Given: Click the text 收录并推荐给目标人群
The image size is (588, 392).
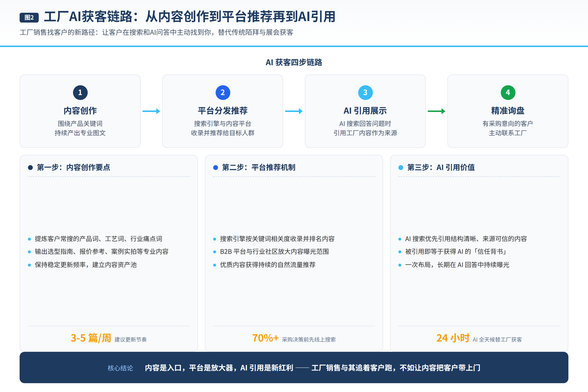Looking at the screenshot, I should pos(223,133).
